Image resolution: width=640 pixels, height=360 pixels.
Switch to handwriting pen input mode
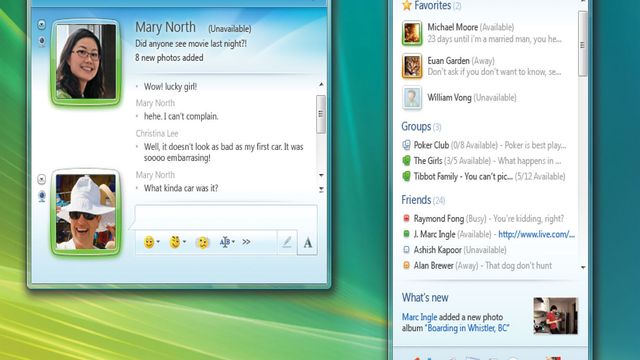pos(287,242)
